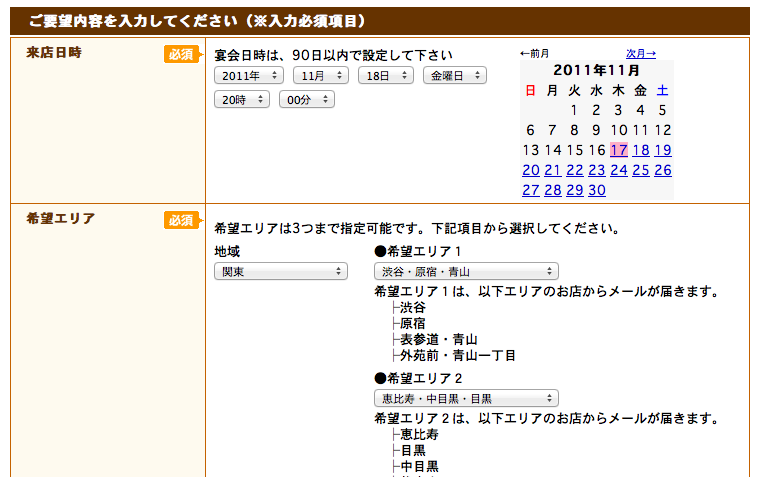The width and height of the screenshot is (757, 477).
Task: Select date 25 in calendar
Action: (x=641, y=170)
